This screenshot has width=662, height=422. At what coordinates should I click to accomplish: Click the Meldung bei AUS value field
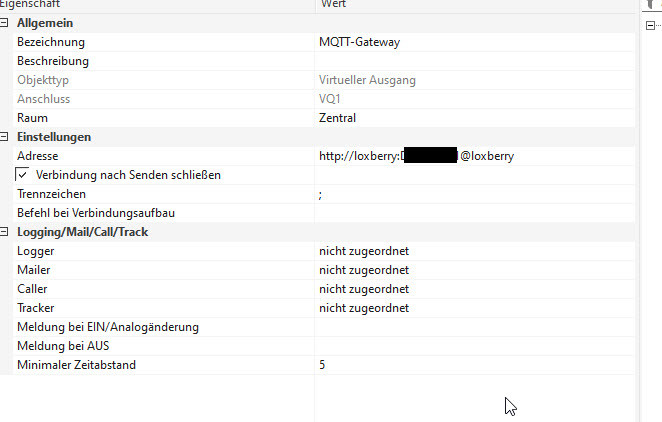475,346
